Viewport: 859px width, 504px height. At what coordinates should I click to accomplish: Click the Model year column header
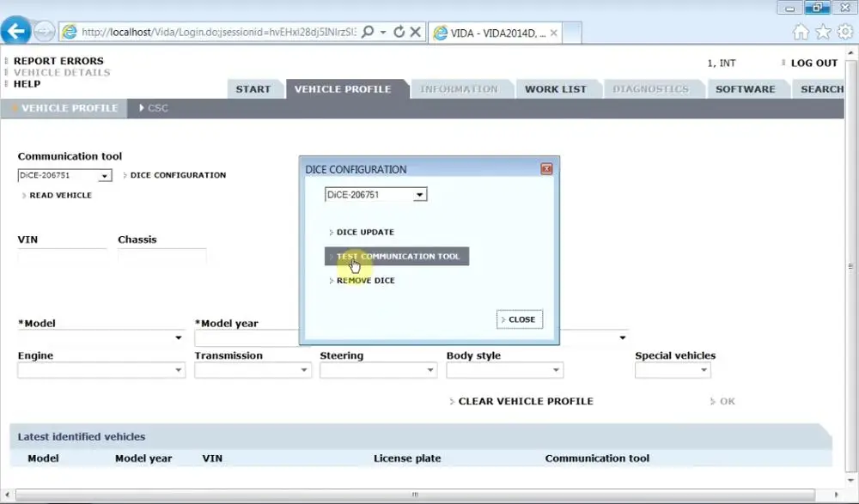143,458
